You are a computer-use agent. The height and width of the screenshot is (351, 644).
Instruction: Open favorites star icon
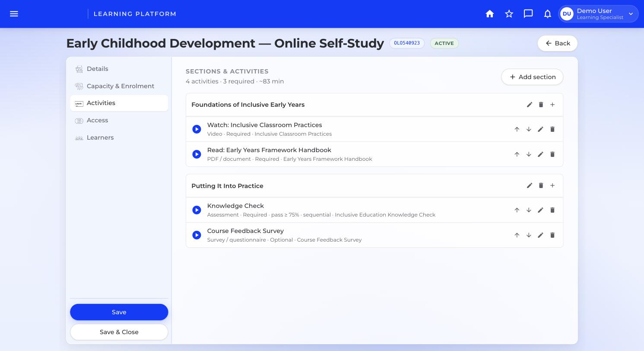pos(509,14)
